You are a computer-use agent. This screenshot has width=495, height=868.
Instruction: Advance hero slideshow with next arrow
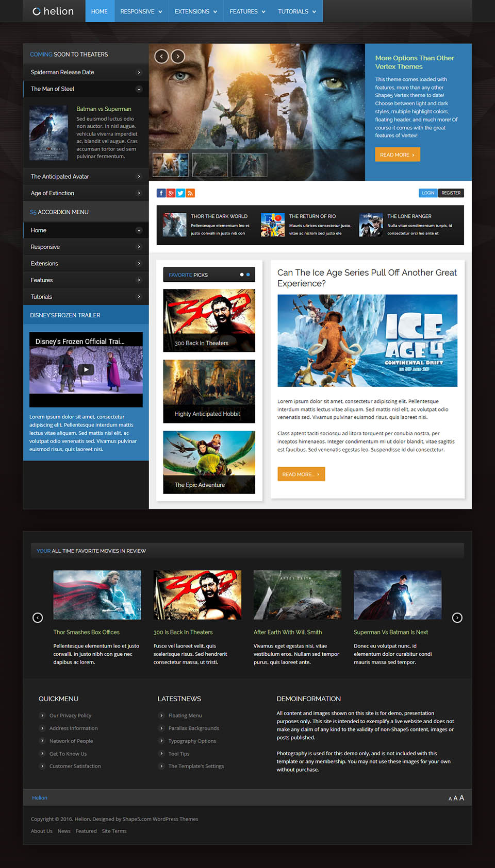pyautogui.click(x=178, y=56)
